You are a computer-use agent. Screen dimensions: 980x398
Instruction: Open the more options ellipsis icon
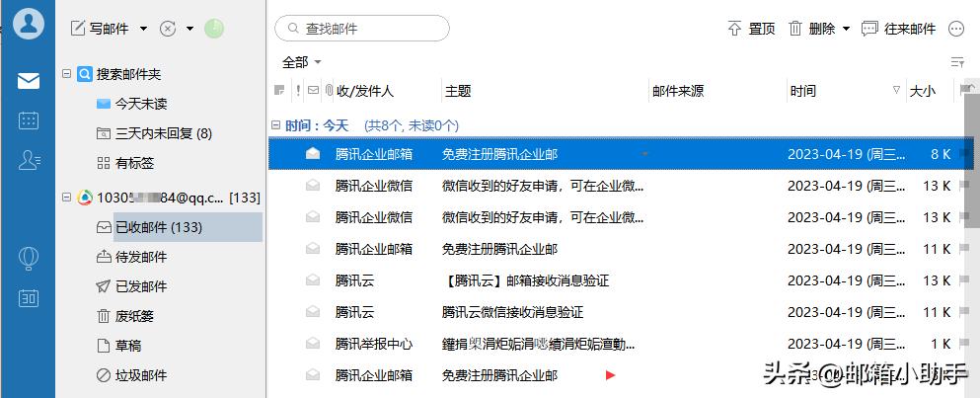click(956, 29)
